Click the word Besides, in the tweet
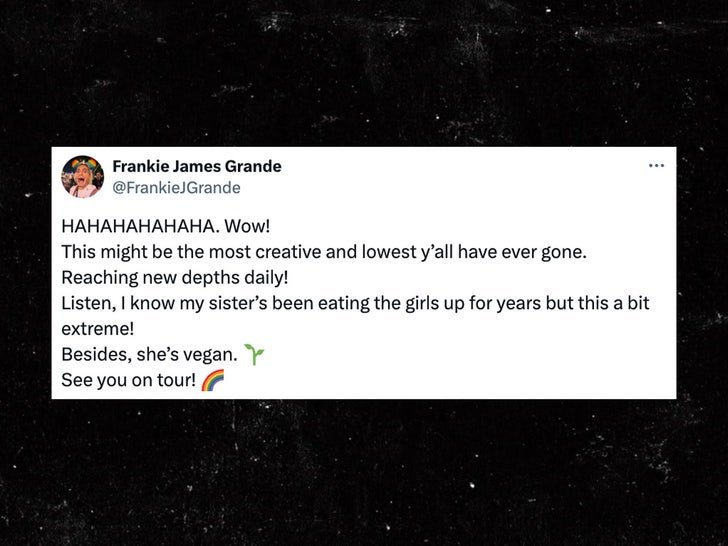The width and height of the screenshot is (728, 546). point(96,355)
